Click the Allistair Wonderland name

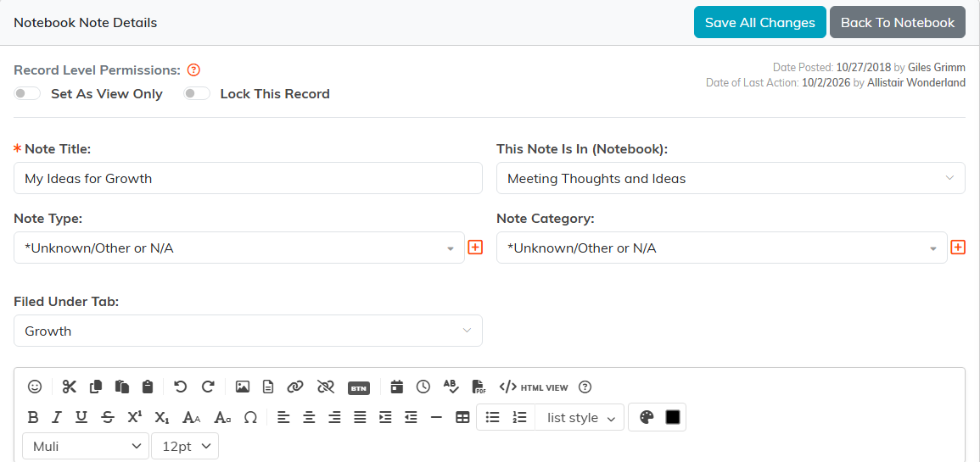coord(916,82)
